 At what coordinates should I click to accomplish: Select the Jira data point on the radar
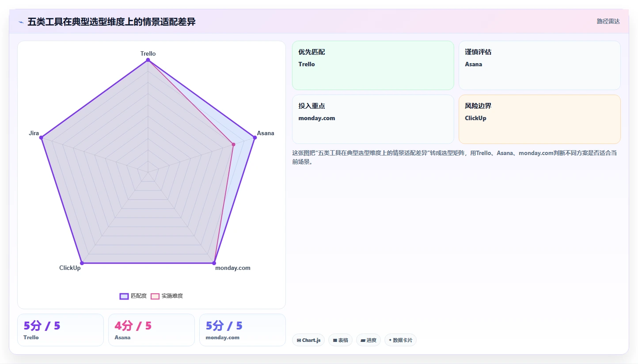(x=41, y=138)
